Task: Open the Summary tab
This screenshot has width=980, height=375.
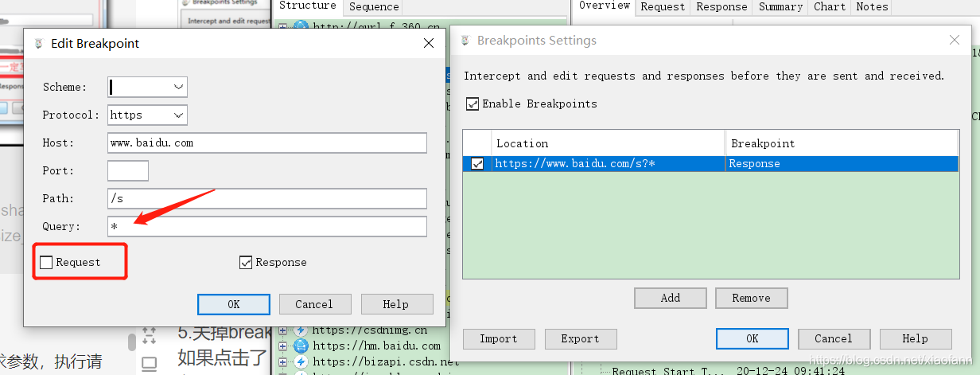Action: click(x=780, y=7)
